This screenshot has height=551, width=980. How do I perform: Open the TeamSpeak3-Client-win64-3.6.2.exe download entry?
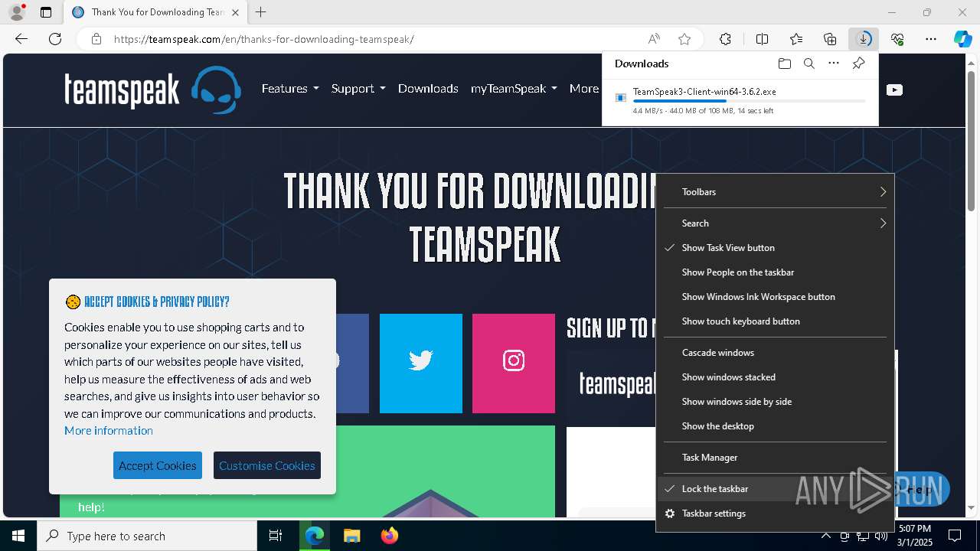pyautogui.click(x=740, y=101)
